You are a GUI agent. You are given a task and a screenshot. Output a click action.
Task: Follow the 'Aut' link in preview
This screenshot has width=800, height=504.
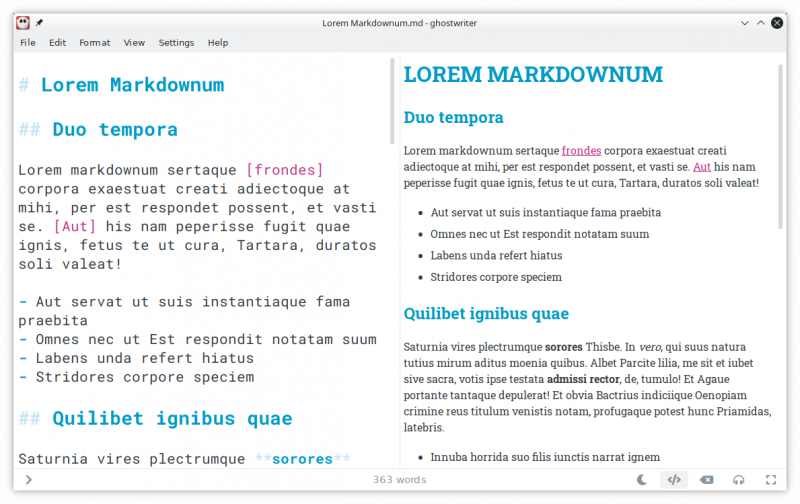[702, 167]
